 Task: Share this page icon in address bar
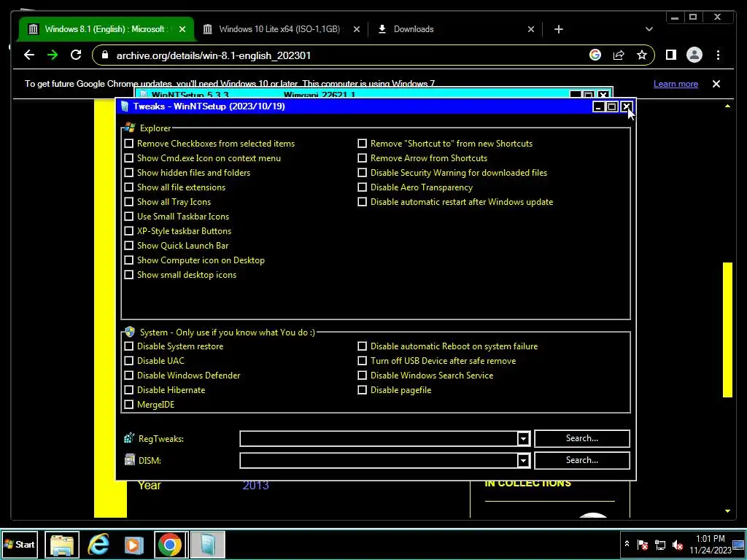click(x=619, y=55)
